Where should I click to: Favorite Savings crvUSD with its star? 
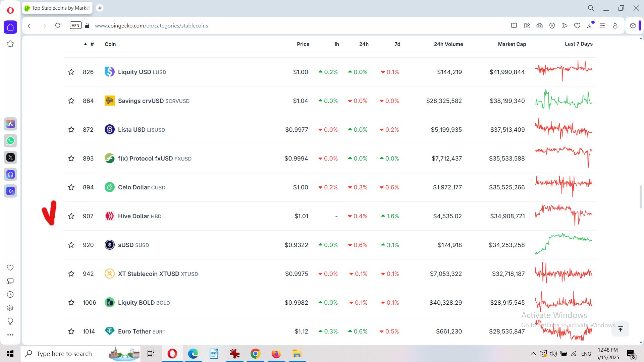[71, 101]
